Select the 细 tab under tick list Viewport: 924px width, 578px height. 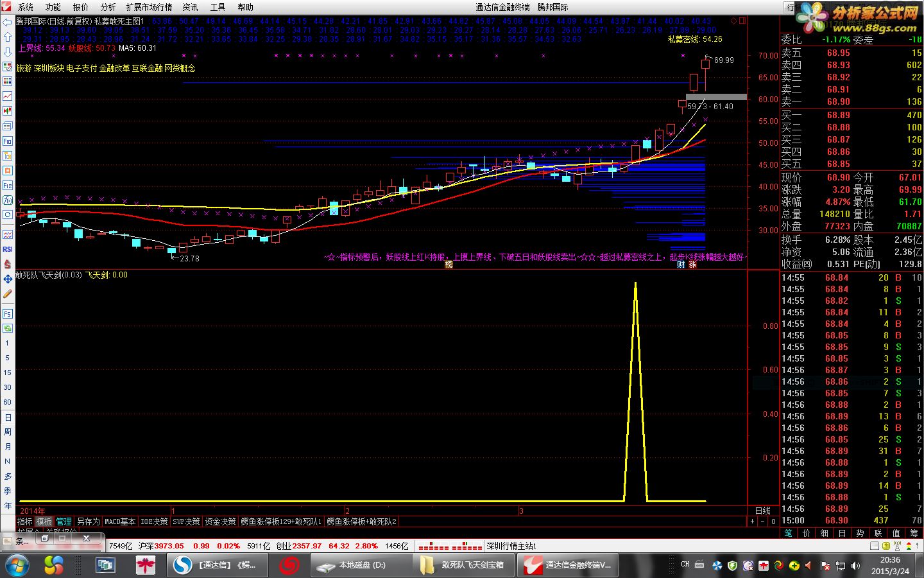click(825, 533)
